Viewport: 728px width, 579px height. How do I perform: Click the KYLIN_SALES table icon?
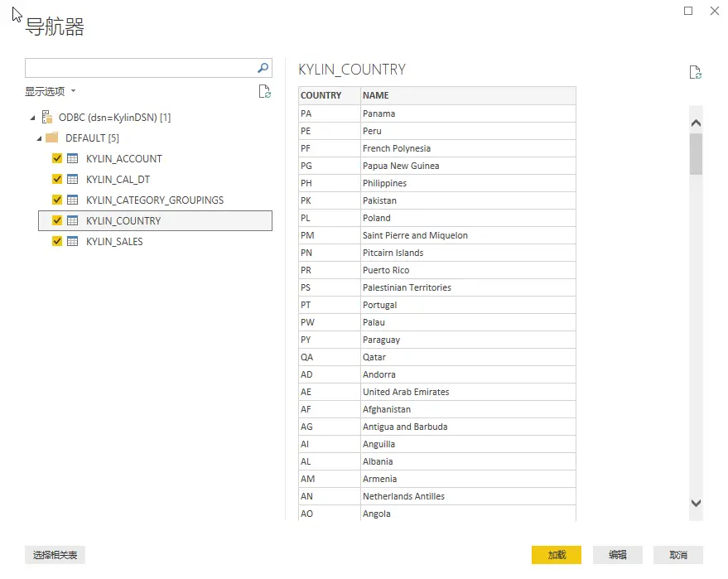pos(72,241)
